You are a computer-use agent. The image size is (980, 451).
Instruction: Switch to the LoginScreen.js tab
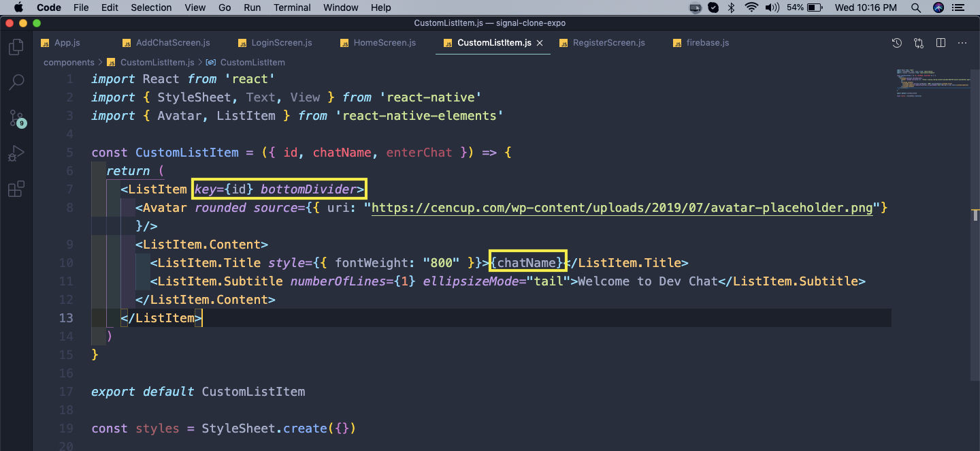282,42
